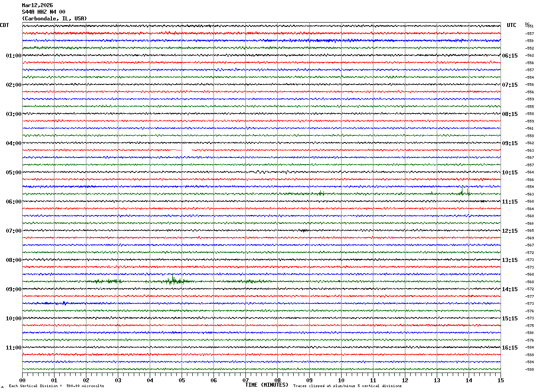
Task: Click the 06:15 UTC time label
Action: (509, 56)
